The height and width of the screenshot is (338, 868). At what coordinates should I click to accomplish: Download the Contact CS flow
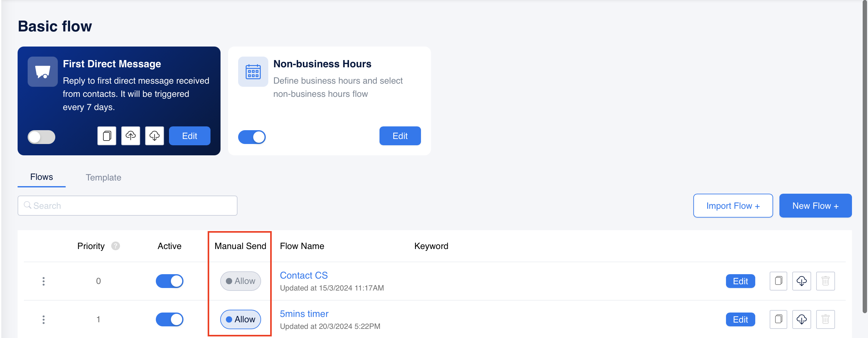[801, 281]
